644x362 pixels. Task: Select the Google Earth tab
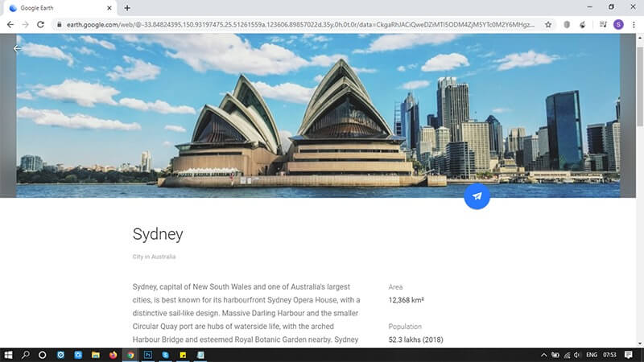point(59,8)
